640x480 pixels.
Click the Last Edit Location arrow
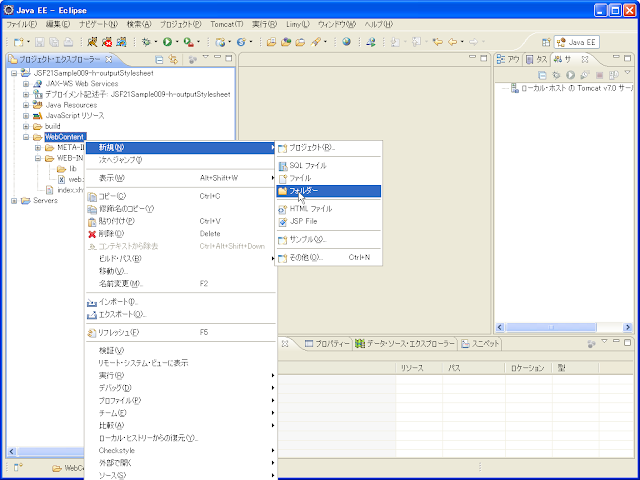(438, 42)
